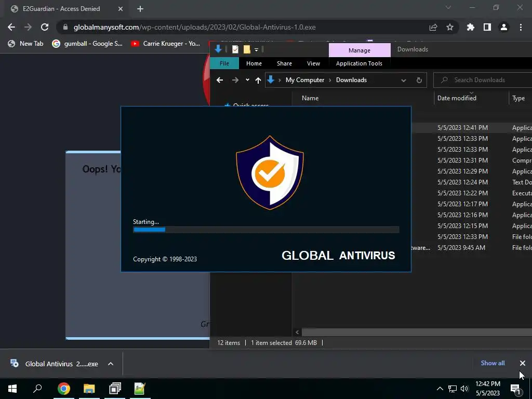
Task: Open network status tray icon
Action: click(x=453, y=389)
